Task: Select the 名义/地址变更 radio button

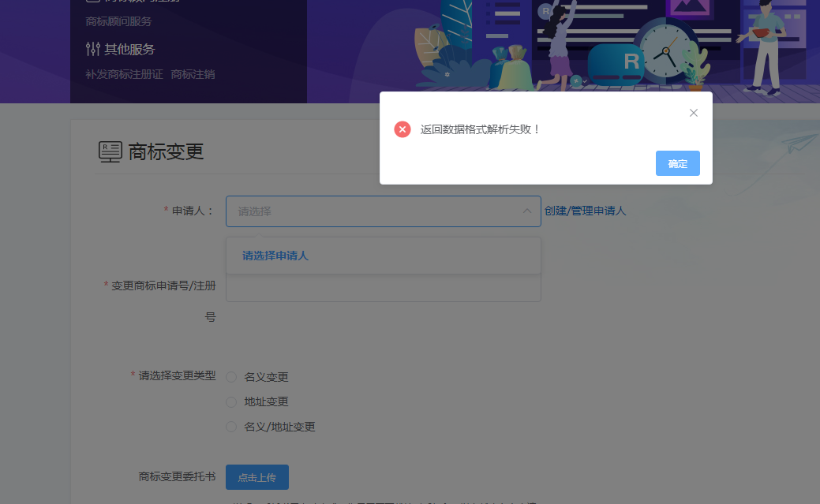Action: pos(231,427)
